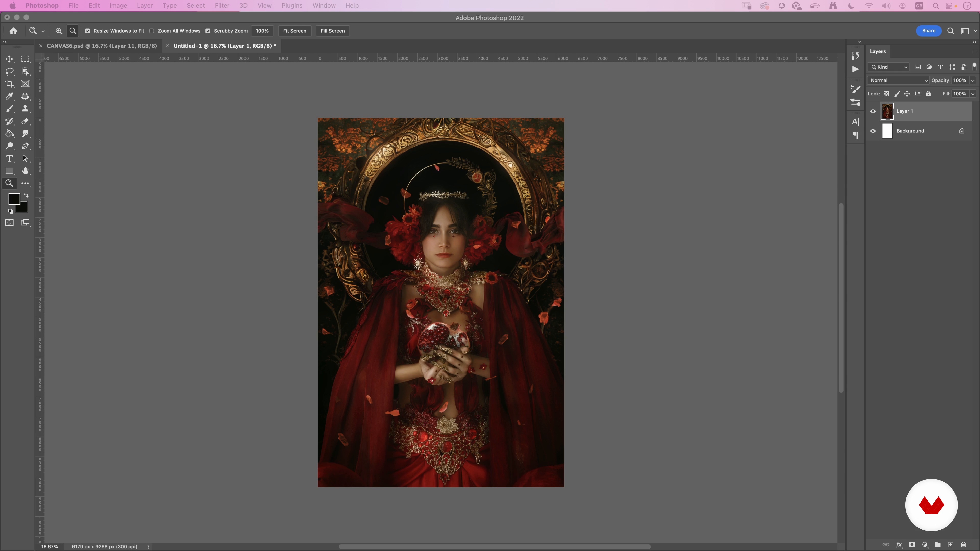Open the blend mode Normal dropdown
The image size is (980, 551).
(898, 80)
